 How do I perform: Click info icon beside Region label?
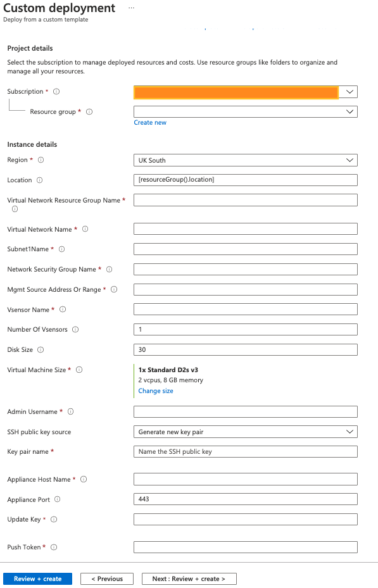coord(41,160)
